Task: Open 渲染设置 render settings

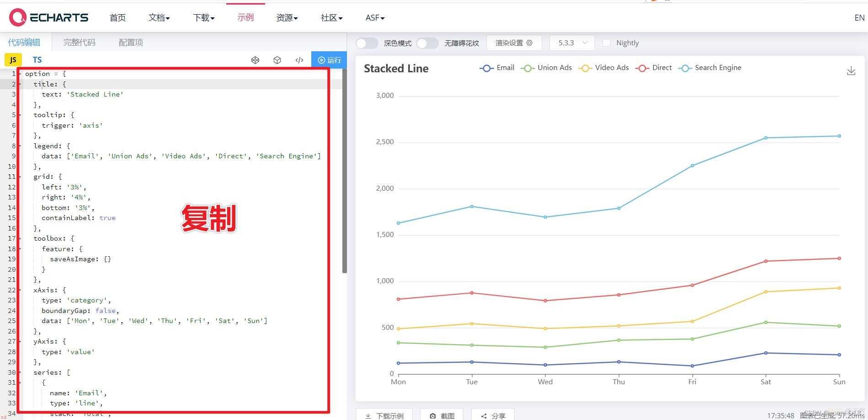Action: [x=514, y=43]
